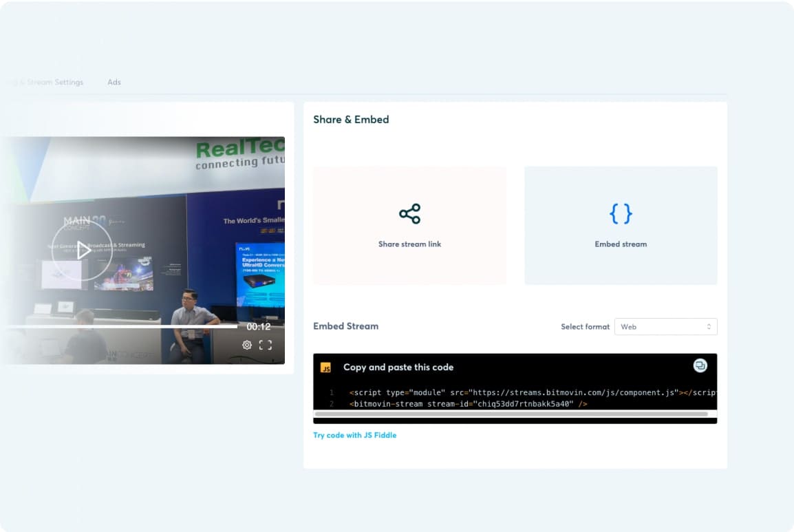
Task: Enter fullscreen mode on video player
Action: tap(266, 345)
